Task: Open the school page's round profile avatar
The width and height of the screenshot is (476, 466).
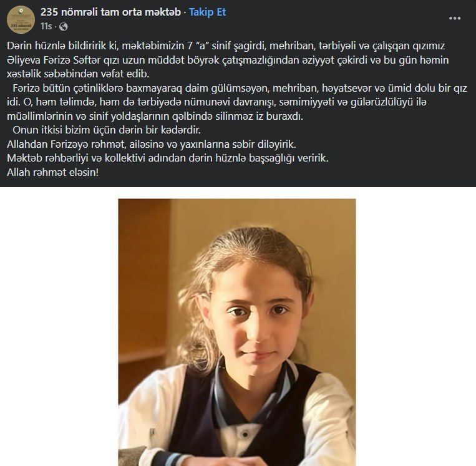Action: pos(21,19)
